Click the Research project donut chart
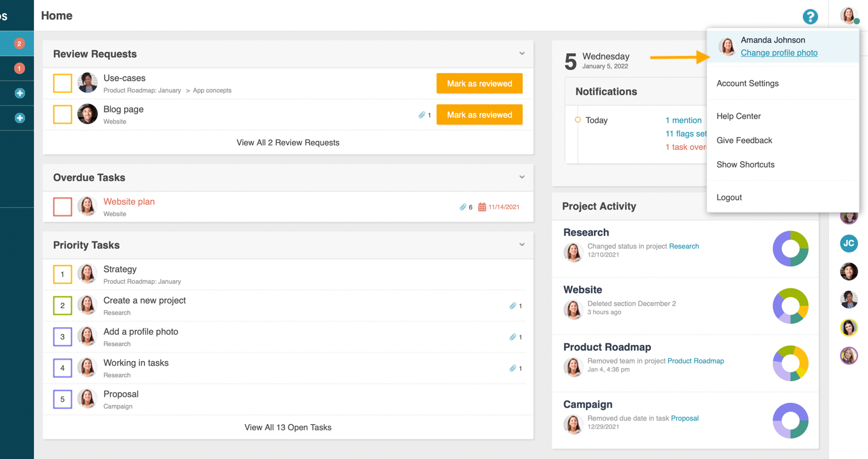Screen dimensions: 868x459 click(790, 249)
